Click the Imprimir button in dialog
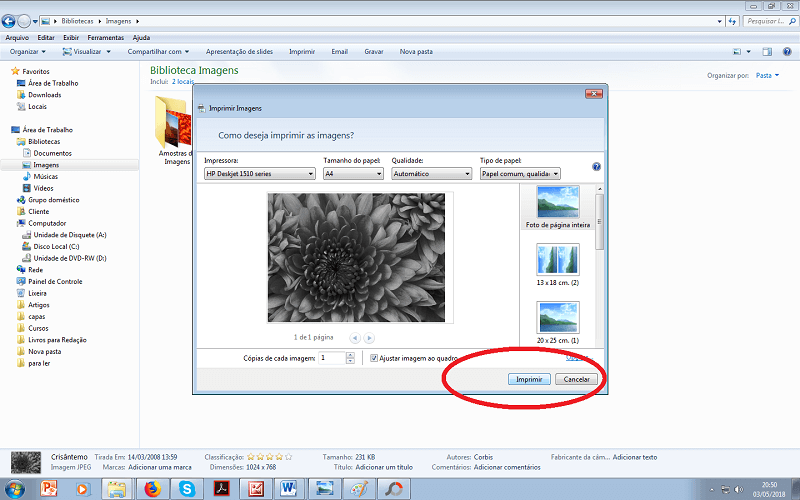Viewport: 800px width, 500px height. [x=529, y=380]
